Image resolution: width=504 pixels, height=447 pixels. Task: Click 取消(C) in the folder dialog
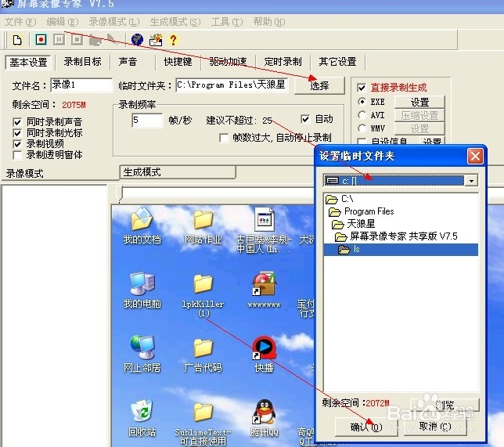tap(435, 427)
